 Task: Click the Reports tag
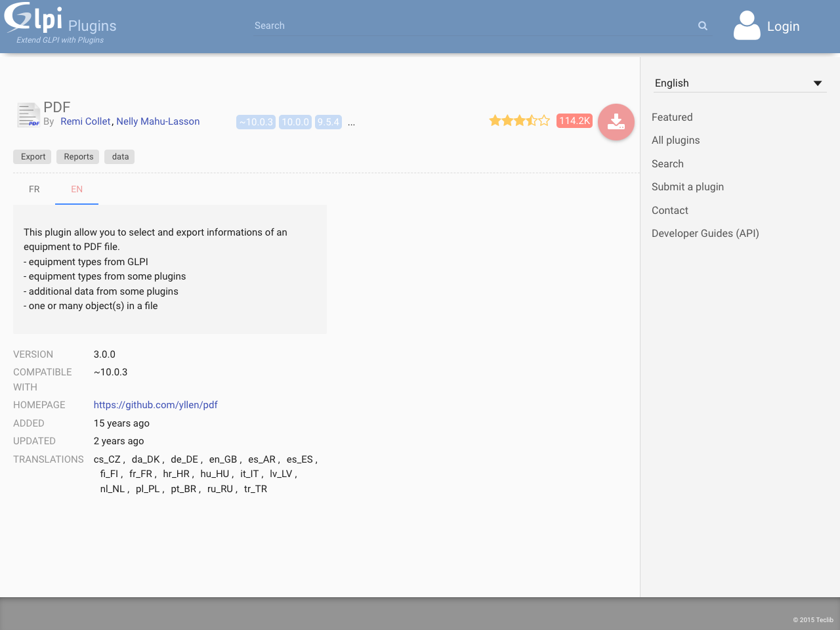pyautogui.click(x=78, y=157)
